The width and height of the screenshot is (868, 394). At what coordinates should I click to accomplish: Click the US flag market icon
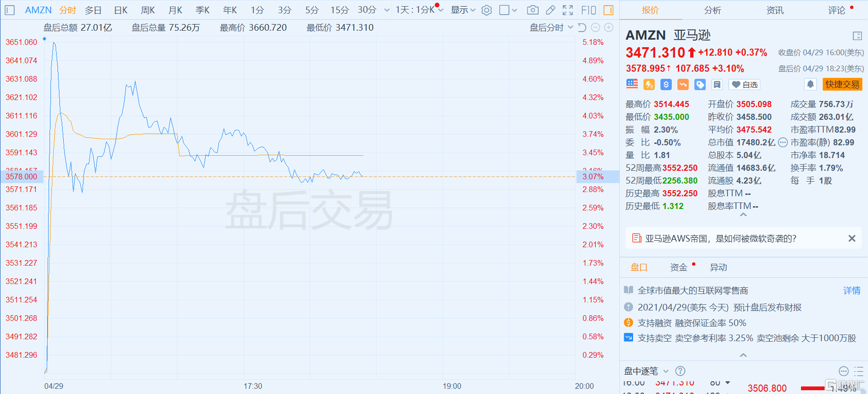pyautogui.click(x=632, y=84)
